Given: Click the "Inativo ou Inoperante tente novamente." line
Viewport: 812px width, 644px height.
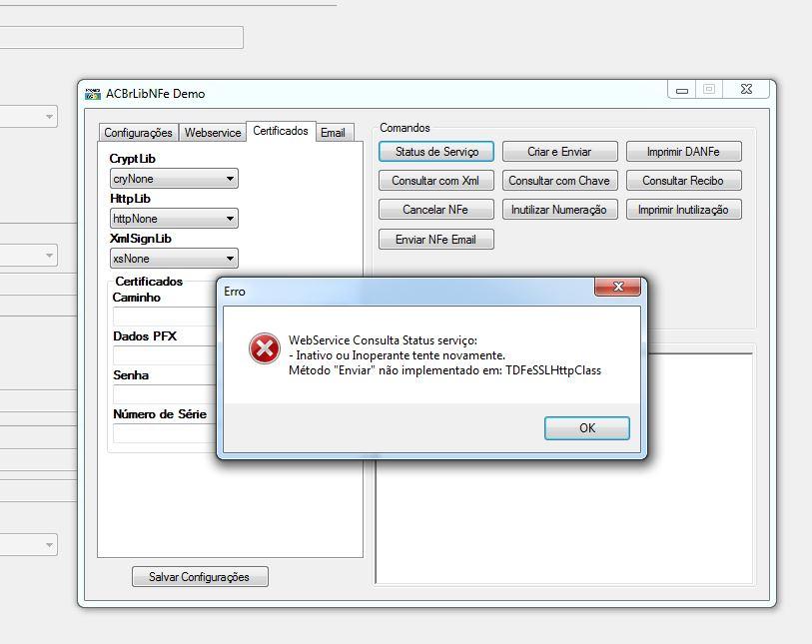Looking at the screenshot, I should pos(397,355).
